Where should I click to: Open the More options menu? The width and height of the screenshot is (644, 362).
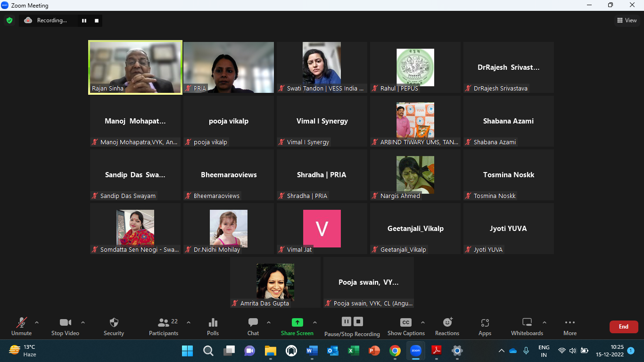570,327
